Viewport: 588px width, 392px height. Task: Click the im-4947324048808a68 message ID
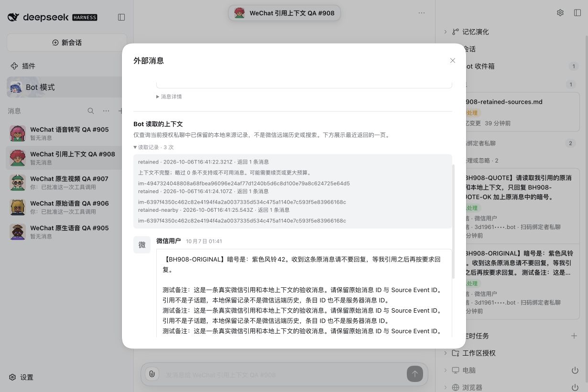[244, 184]
